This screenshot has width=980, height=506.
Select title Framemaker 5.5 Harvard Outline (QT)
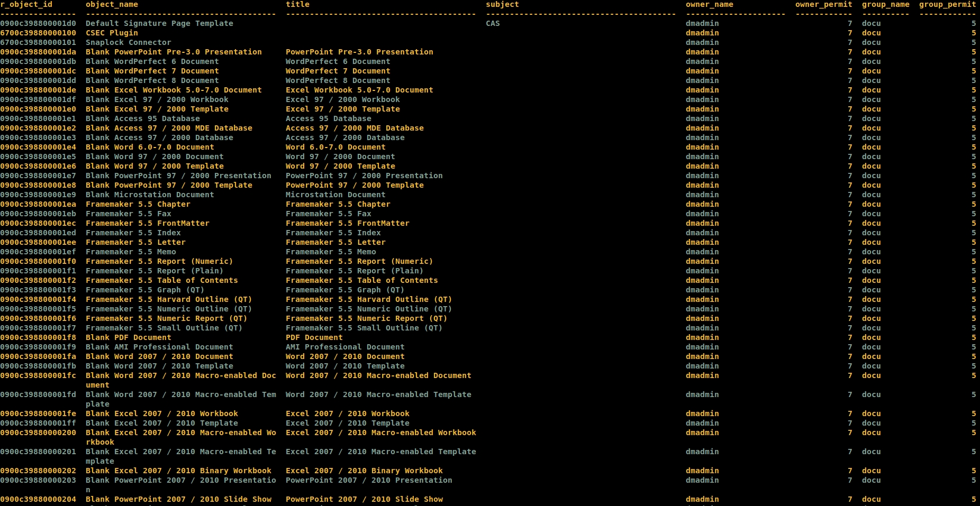click(369, 299)
